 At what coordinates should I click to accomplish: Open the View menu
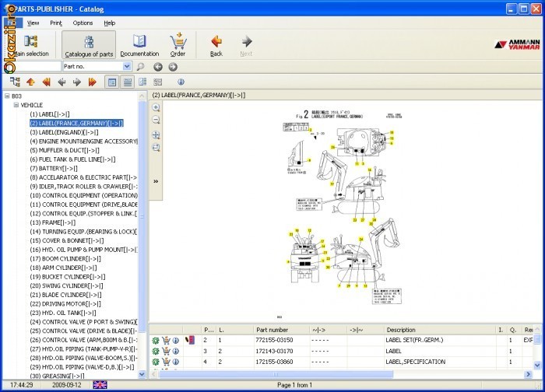point(33,23)
